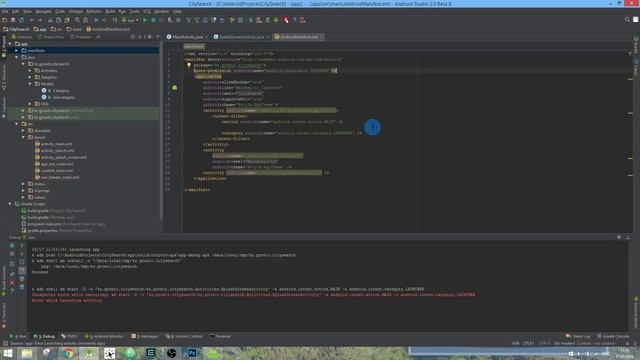This screenshot has width=640, height=360.
Task: Open the File menu
Action: (4, 11)
